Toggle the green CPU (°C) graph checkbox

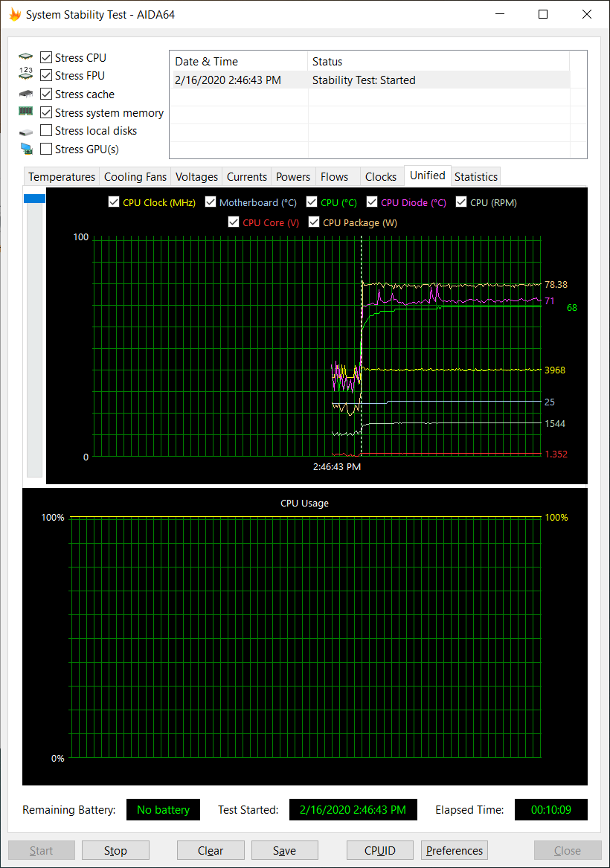click(x=312, y=202)
